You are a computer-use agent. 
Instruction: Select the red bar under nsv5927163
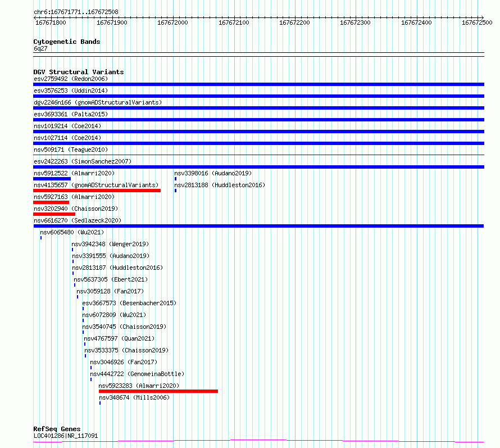(x=51, y=202)
